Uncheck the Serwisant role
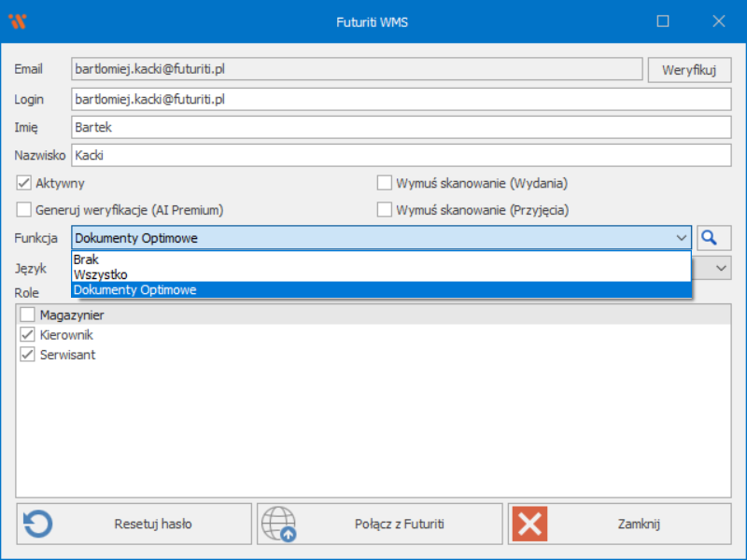Image resolution: width=747 pixels, height=560 pixels. click(x=26, y=355)
